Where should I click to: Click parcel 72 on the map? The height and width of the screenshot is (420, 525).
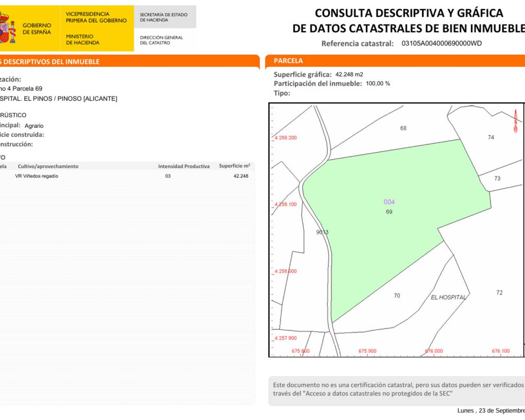tap(499, 292)
